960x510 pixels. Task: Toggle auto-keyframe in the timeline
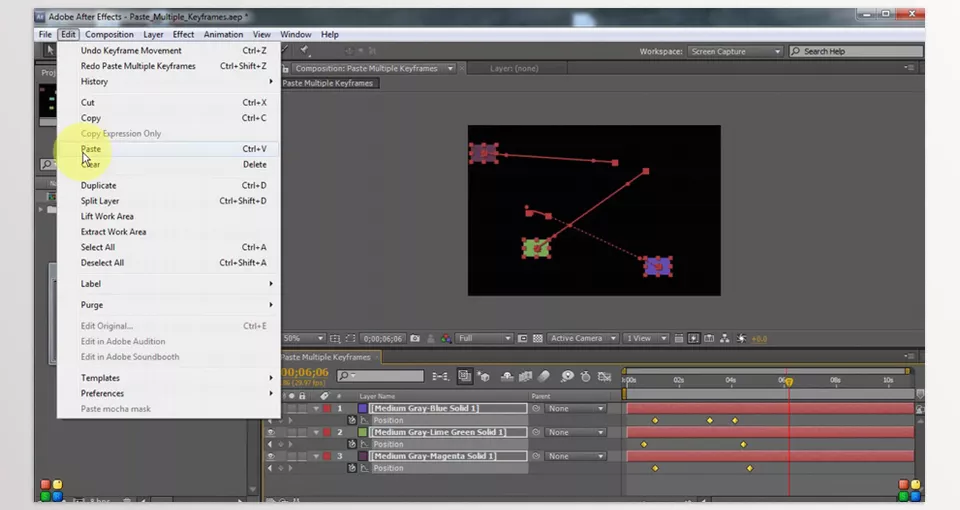pos(585,377)
